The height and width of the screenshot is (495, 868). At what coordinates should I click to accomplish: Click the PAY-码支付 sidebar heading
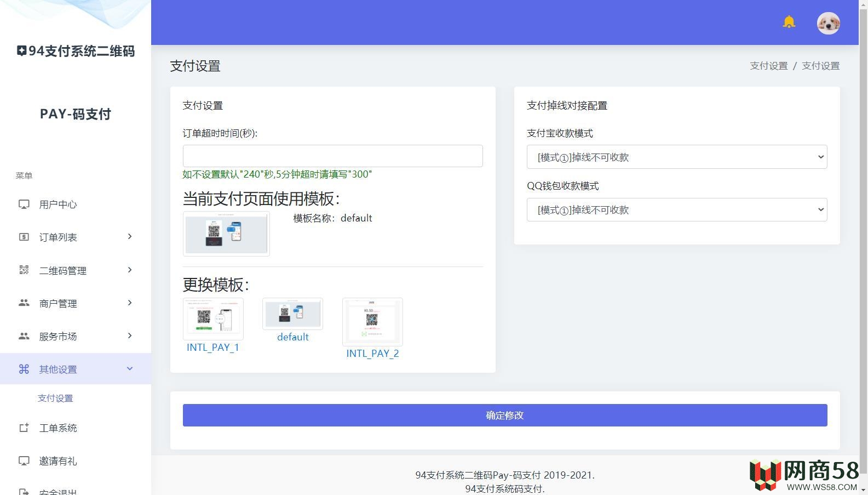coord(76,114)
